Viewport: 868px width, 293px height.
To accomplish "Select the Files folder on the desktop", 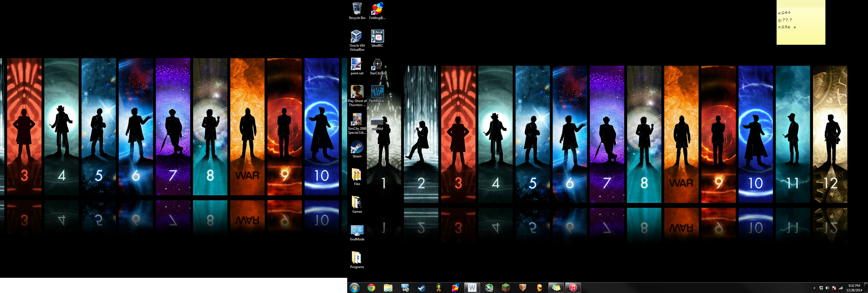I will point(357,177).
